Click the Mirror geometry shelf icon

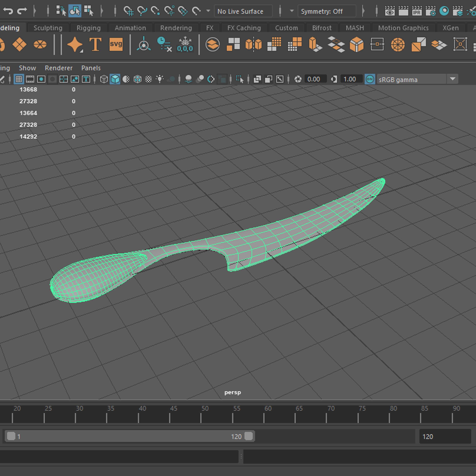pos(253,45)
